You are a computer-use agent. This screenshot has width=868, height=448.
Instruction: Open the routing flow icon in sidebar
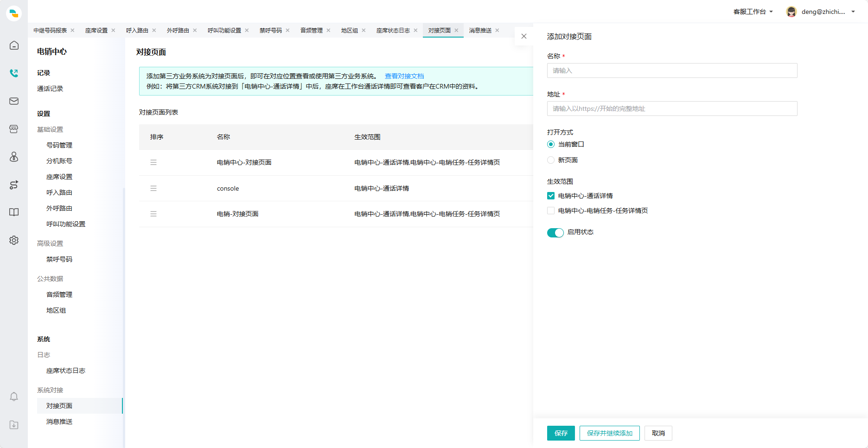coord(14,185)
